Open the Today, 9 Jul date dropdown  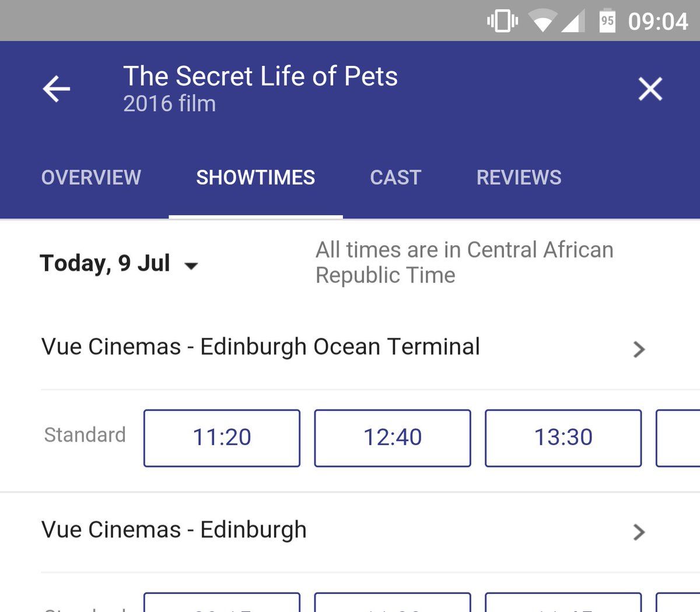[119, 264]
